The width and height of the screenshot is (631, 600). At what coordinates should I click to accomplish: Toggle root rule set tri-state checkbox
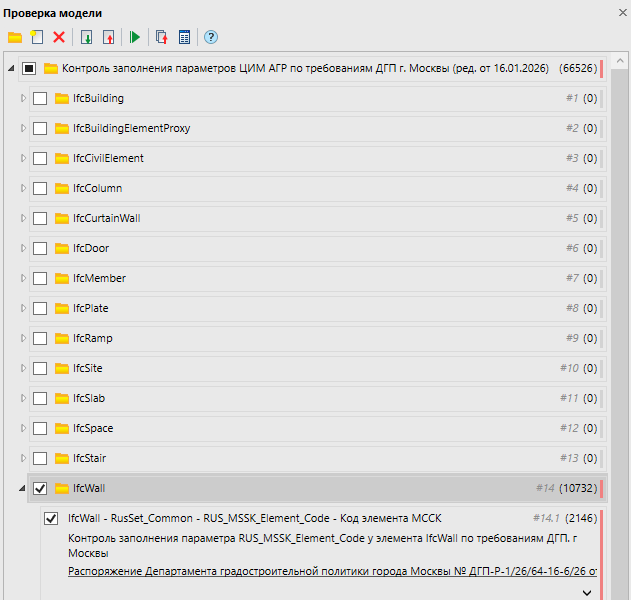29,68
